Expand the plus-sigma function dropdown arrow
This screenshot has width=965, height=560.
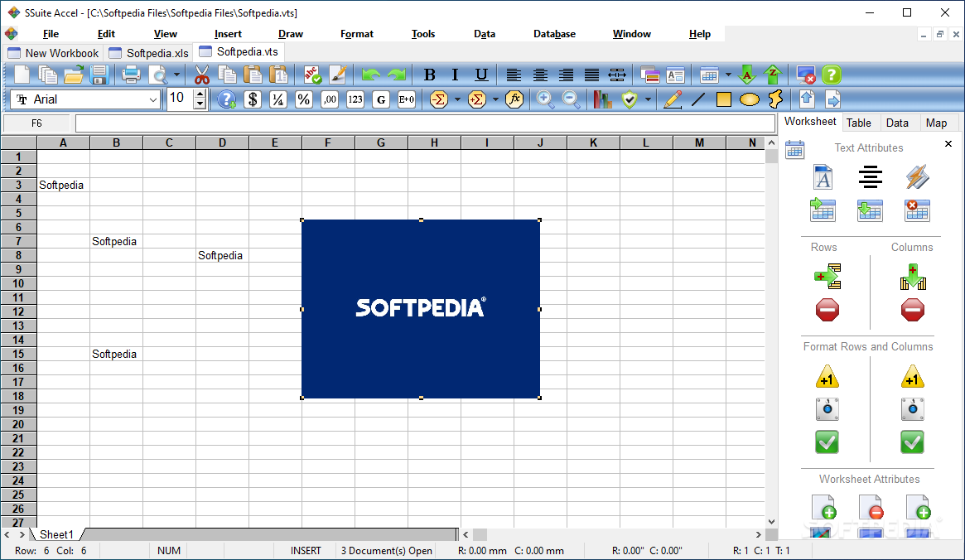(x=495, y=99)
